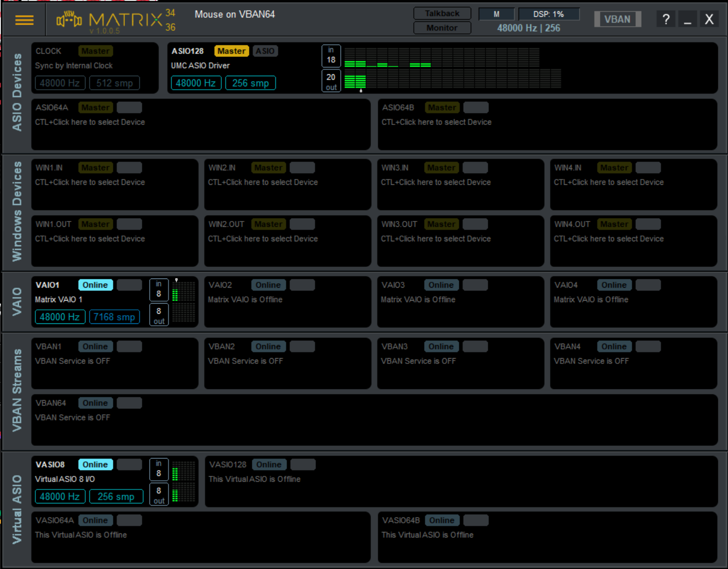Image resolution: width=728 pixels, height=569 pixels.
Task: Select the CLOCK 512 smp buffer
Action: [114, 83]
